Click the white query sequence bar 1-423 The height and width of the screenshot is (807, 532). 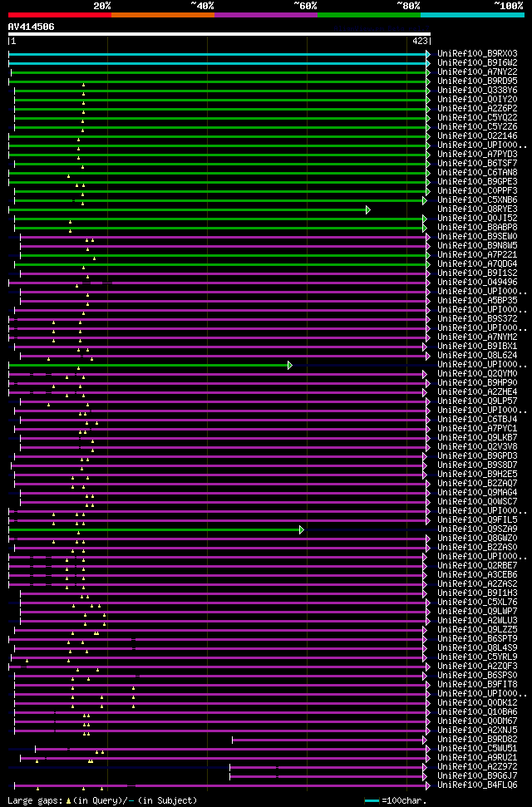click(x=219, y=34)
